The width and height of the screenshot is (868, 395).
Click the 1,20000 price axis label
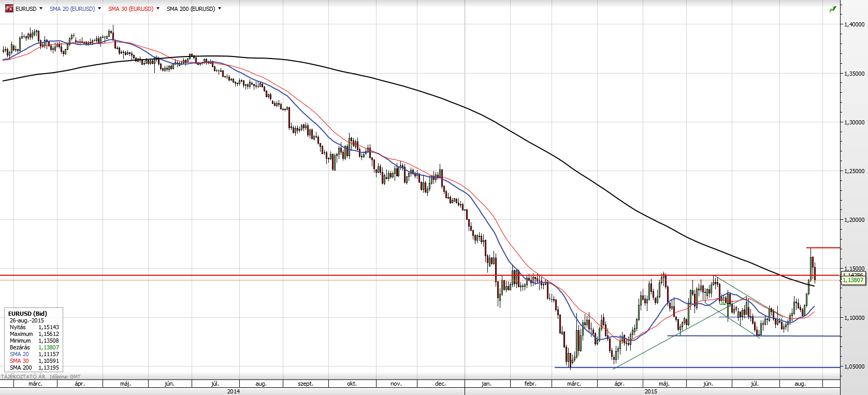pyautogui.click(x=855, y=220)
